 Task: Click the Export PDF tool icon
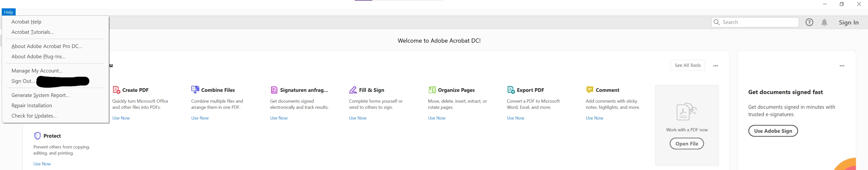511,90
